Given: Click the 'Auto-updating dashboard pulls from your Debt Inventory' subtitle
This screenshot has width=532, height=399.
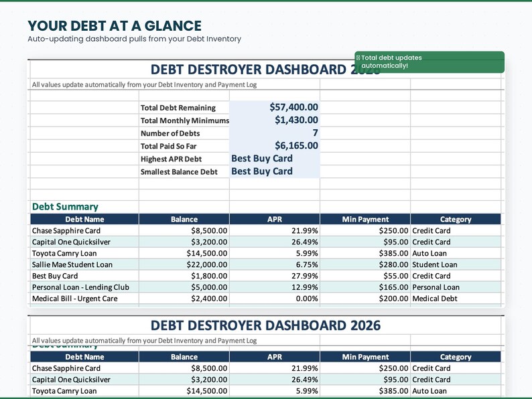Looking at the screenshot, I should coord(135,39).
